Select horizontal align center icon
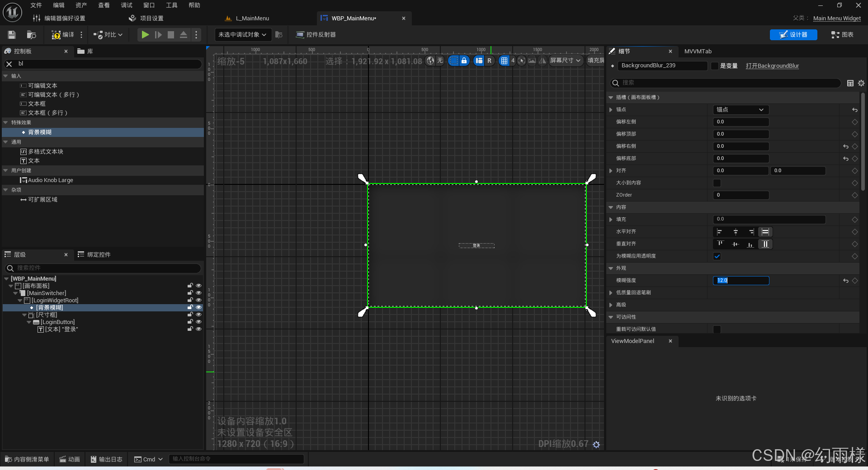Viewport: 868px width, 470px height. [x=736, y=232]
